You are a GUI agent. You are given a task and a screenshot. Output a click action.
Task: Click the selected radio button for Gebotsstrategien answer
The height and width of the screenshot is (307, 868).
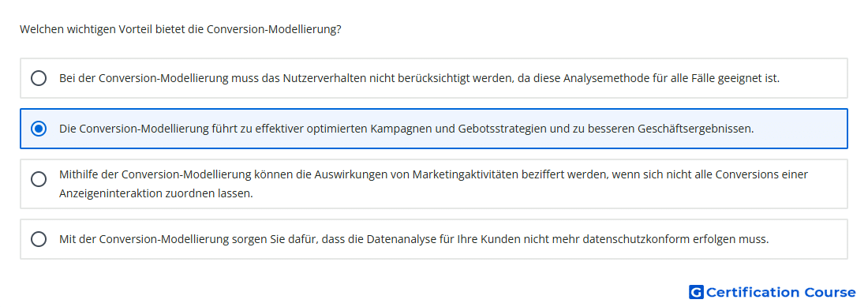point(39,129)
